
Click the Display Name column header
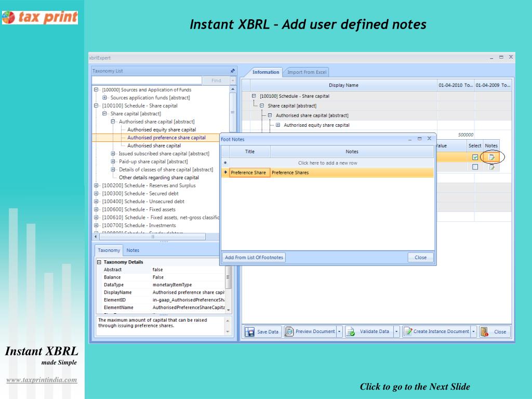(343, 85)
